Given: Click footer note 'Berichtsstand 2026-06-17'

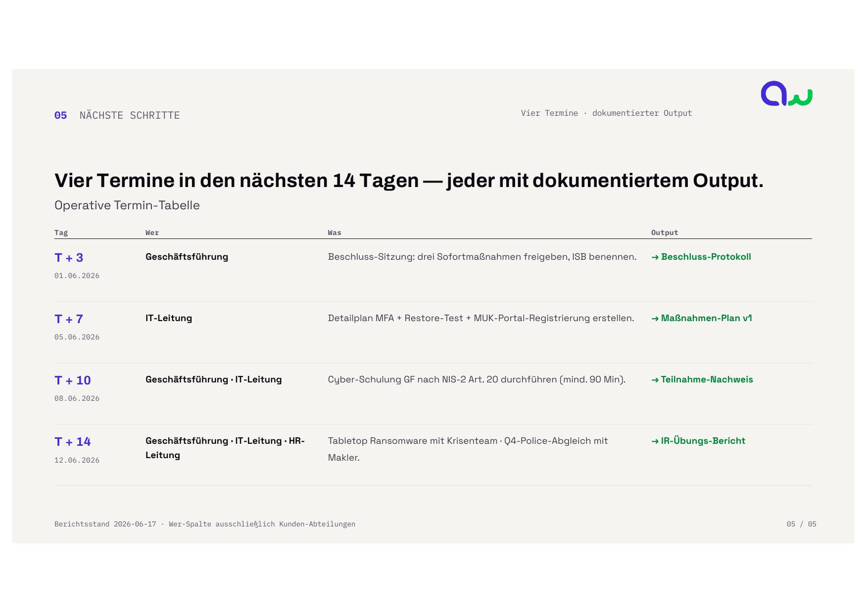Looking at the screenshot, I should [x=205, y=524].
